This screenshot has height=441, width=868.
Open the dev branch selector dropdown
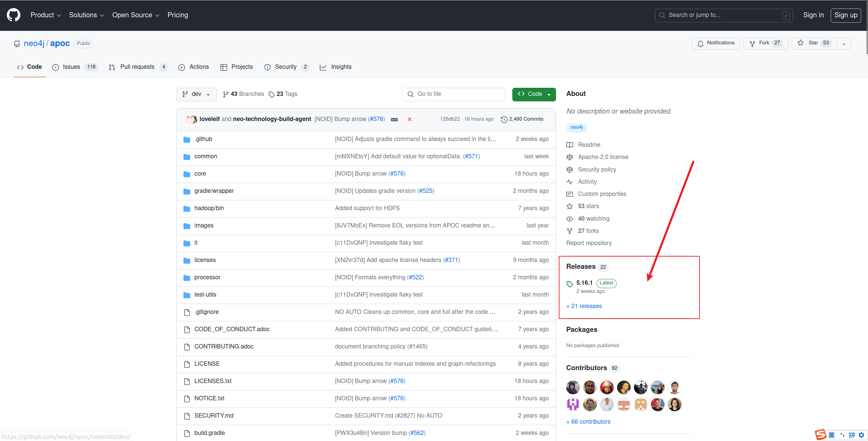pos(196,94)
